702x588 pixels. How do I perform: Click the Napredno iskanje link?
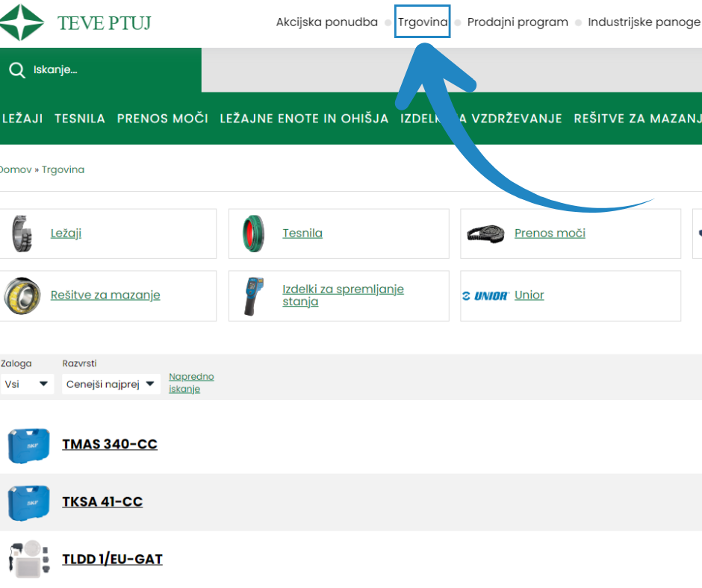point(191,383)
